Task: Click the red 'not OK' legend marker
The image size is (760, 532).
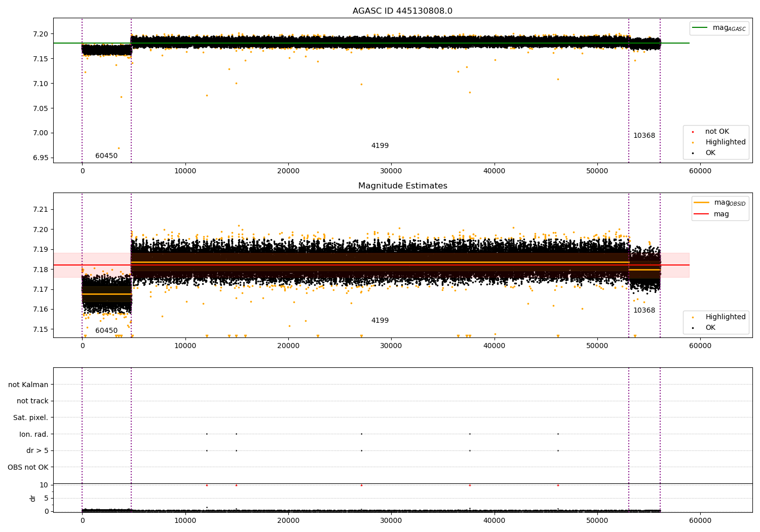Action: [x=693, y=132]
